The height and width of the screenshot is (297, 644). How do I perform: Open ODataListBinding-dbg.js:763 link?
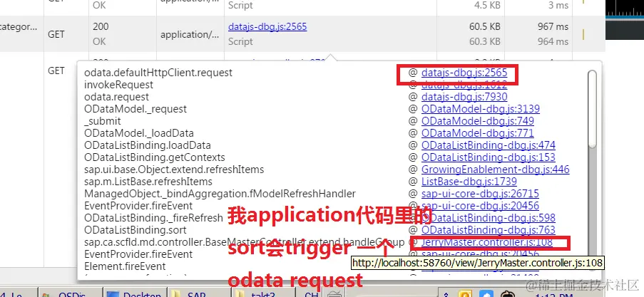[489, 230]
